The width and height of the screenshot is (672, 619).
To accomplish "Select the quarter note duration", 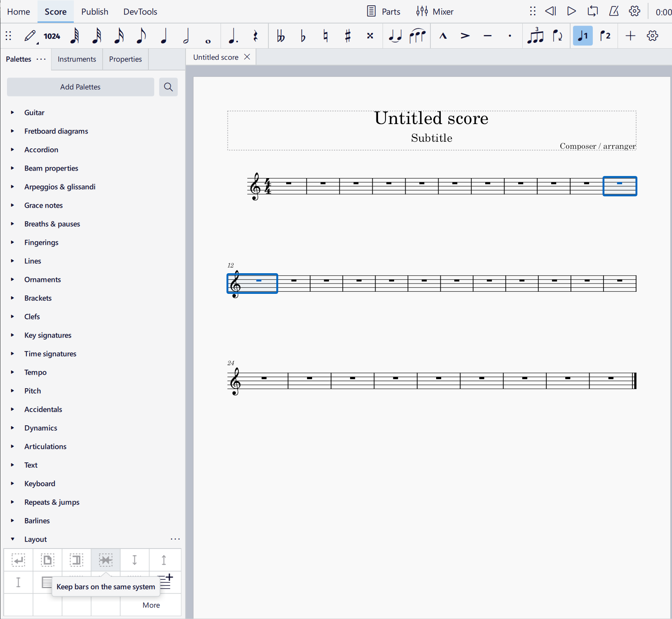I will (163, 36).
